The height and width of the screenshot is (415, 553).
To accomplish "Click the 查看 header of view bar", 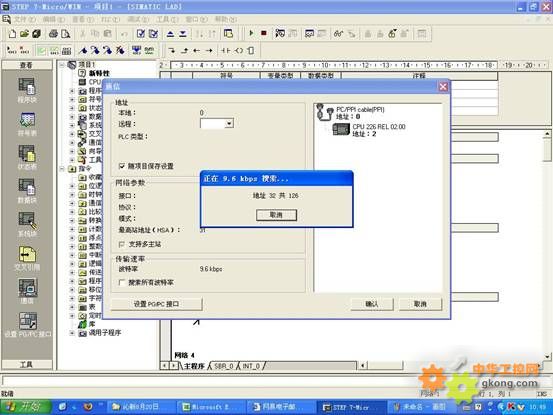I will pos(27,65).
